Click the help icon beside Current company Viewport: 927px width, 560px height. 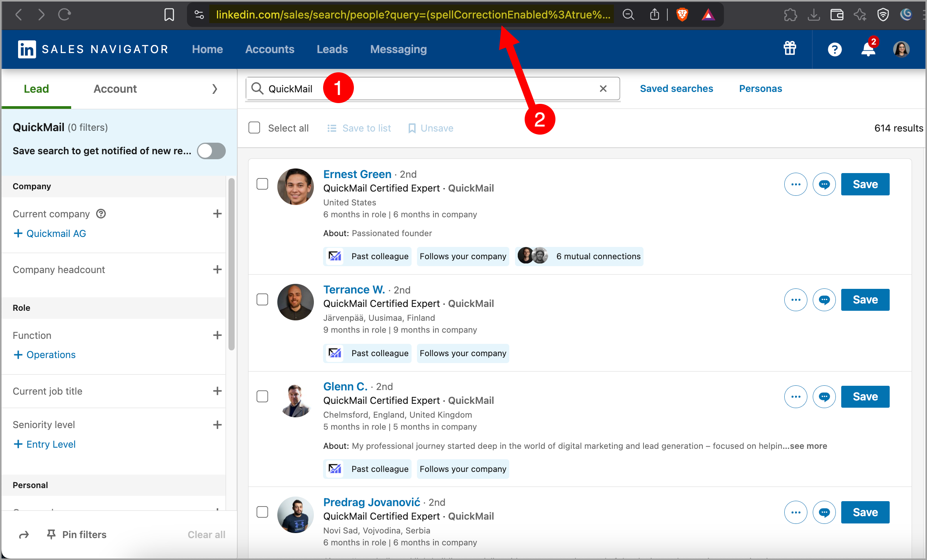101,213
